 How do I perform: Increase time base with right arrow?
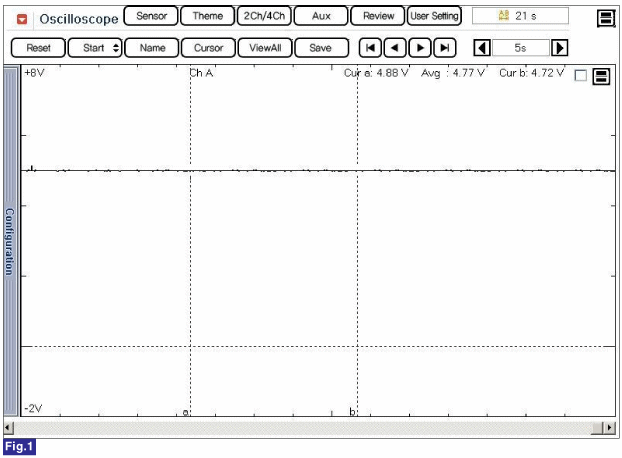560,47
